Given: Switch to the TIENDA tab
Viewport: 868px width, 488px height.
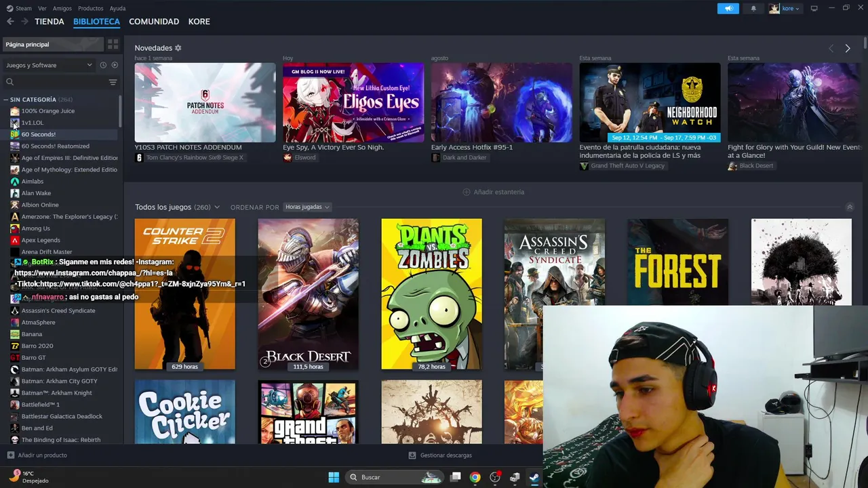Looking at the screenshot, I should pos(50,22).
